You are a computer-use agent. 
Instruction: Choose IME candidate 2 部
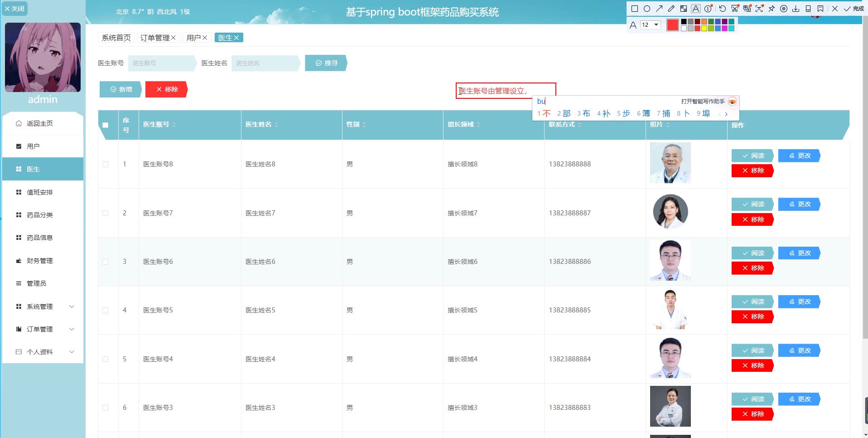[564, 113]
